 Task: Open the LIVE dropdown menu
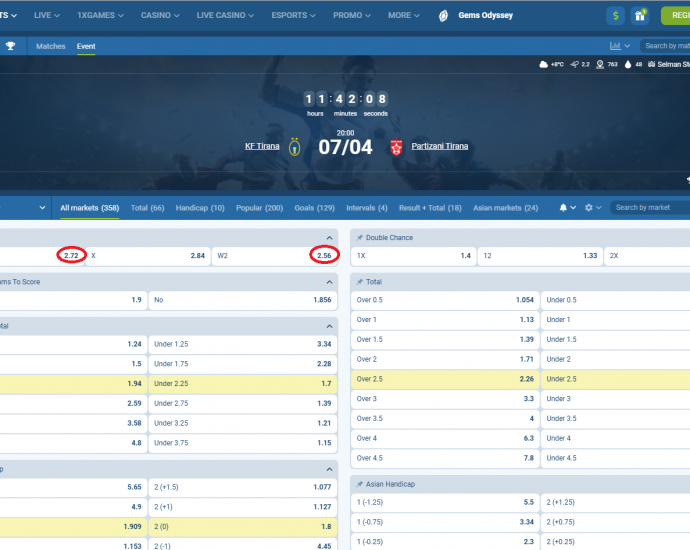pyautogui.click(x=47, y=15)
